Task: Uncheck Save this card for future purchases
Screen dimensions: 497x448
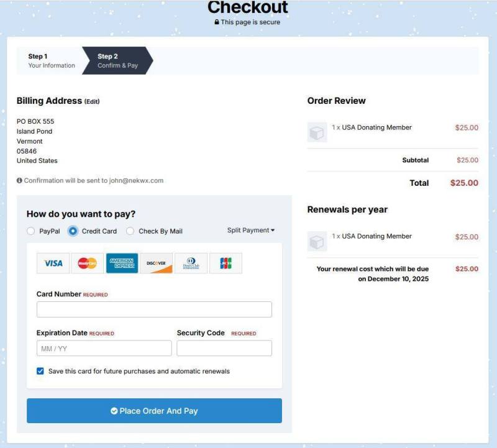Action: [x=40, y=371]
